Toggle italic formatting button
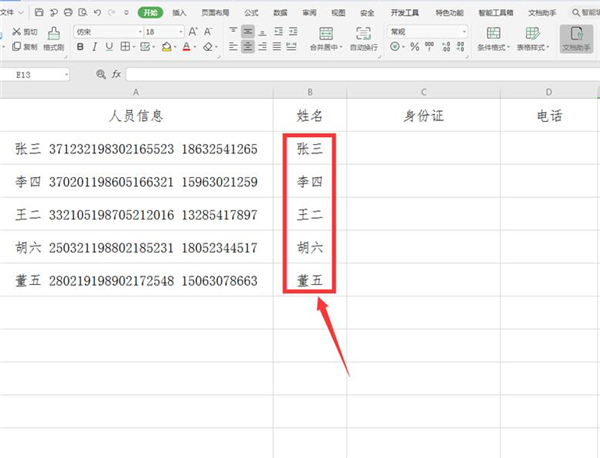 pos(95,47)
